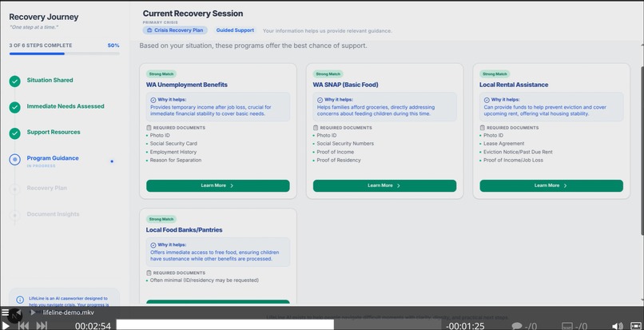Click the Local Rental Assistance title
This screenshot has width=644, height=330.
pyautogui.click(x=514, y=85)
